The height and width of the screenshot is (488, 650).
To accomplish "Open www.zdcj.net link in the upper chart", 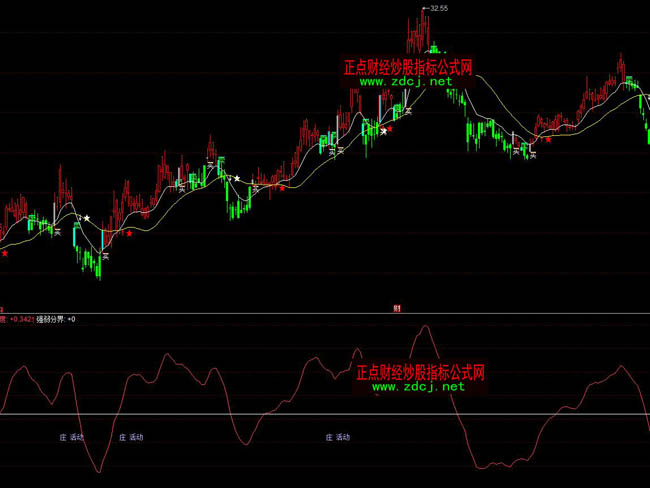I will pyautogui.click(x=406, y=82).
